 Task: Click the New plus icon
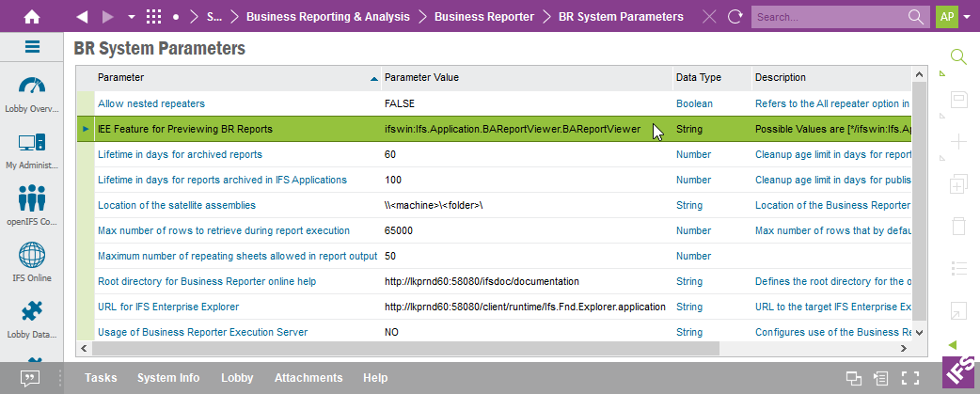point(958,142)
